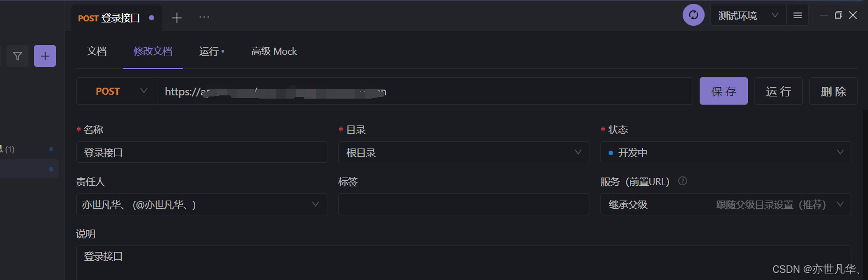Click the empty 标签 tags field
Screen dimensions: 868x280
pyautogui.click(x=463, y=205)
